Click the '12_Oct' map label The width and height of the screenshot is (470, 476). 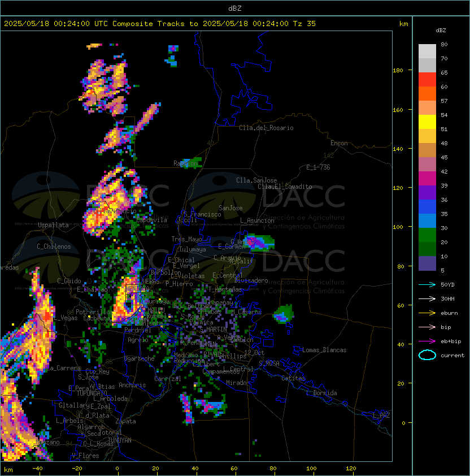(x=254, y=353)
